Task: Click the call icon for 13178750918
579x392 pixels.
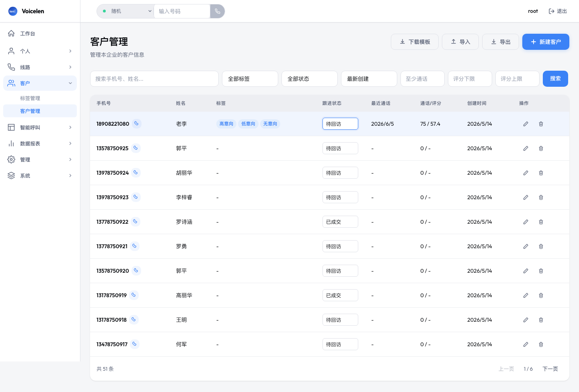Action: (x=134, y=320)
